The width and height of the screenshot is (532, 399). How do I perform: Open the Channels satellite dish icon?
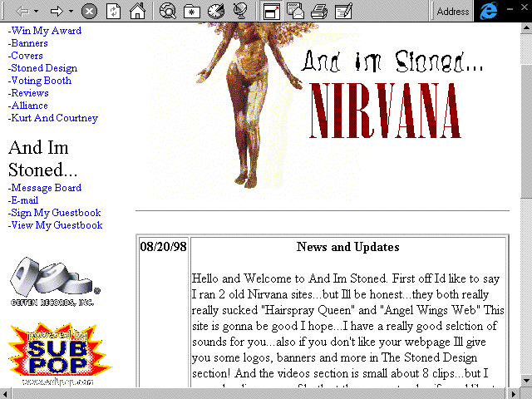click(240, 11)
